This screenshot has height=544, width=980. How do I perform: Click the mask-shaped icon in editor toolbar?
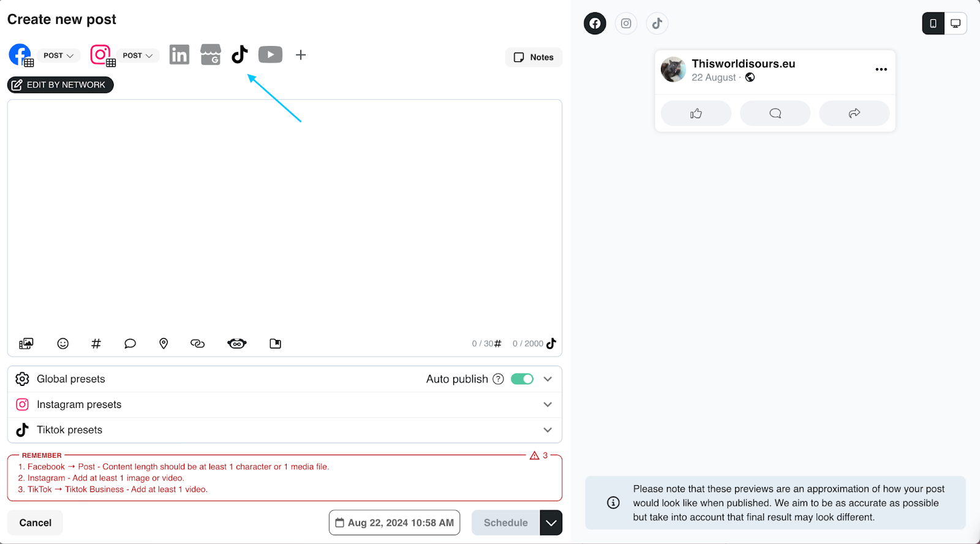[x=237, y=344]
